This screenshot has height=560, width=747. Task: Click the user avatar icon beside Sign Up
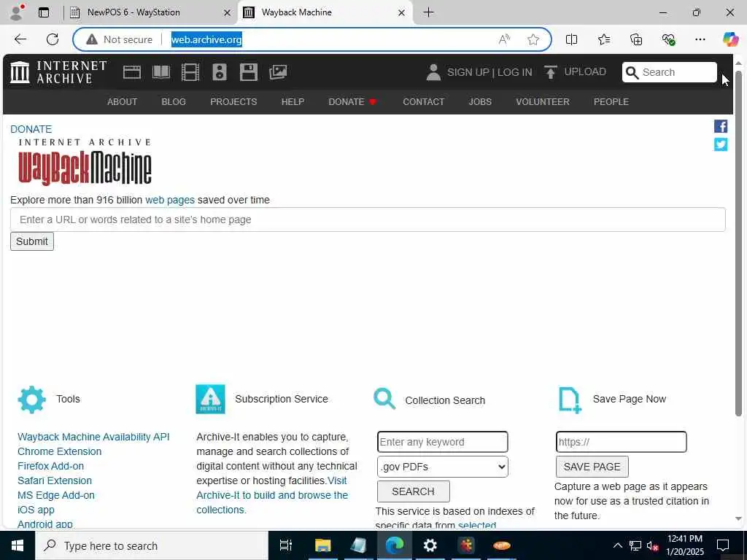pyautogui.click(x=433, y=72)
